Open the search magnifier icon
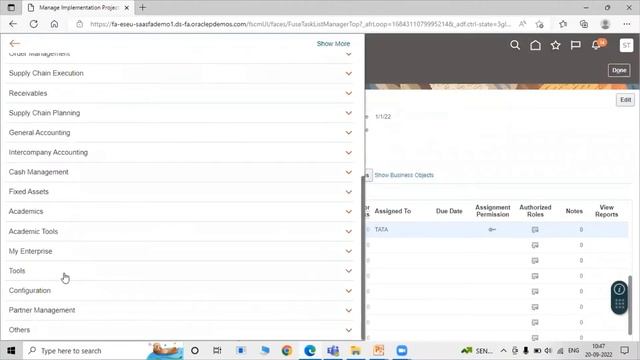The width and height of the screenshot is (640, 360). tap(515, 45)
